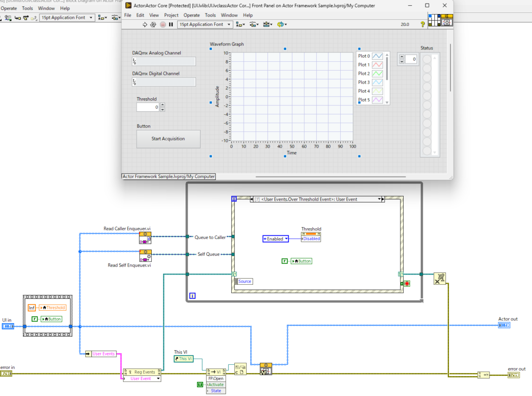Click the Plot 1 red legend sample
The width and height of the screenshot is (532, 396).
coord(377,65)
